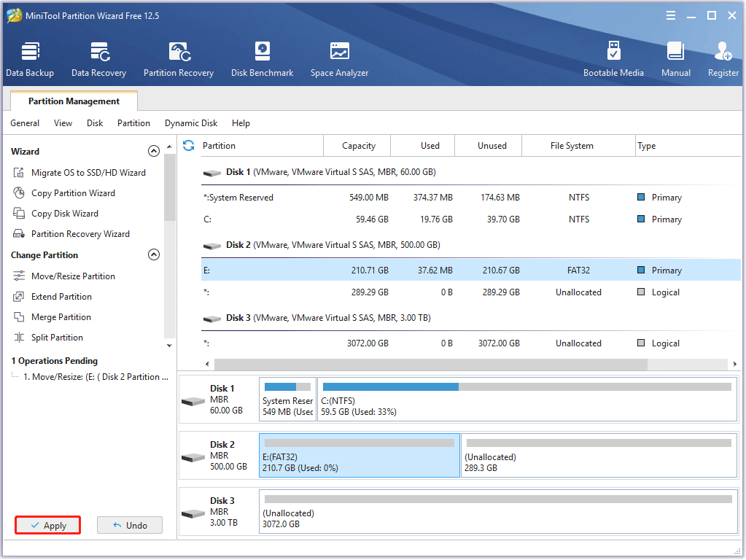Sort the list by the Capacity column
The width and height of the screenshot is (746, 560).
click(357, 146)
